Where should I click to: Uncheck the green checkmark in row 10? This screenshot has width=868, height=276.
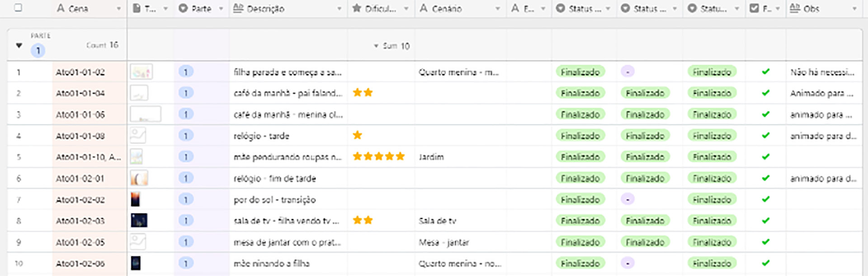(x=765, y=263)
